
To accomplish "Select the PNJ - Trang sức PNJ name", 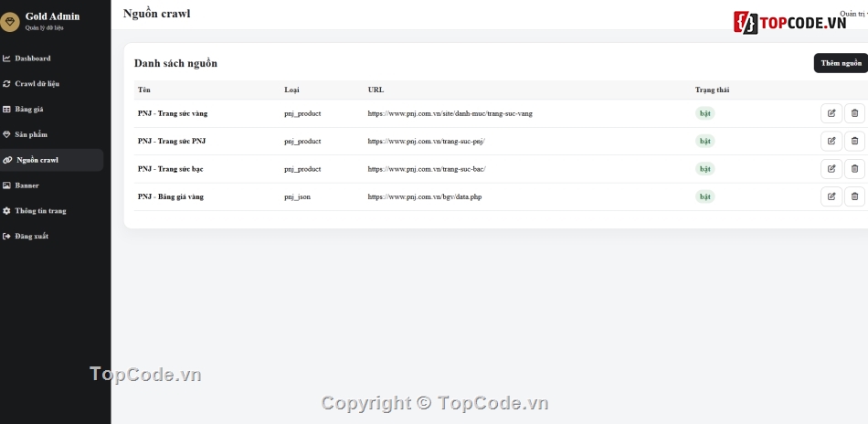I will [172, 141].
